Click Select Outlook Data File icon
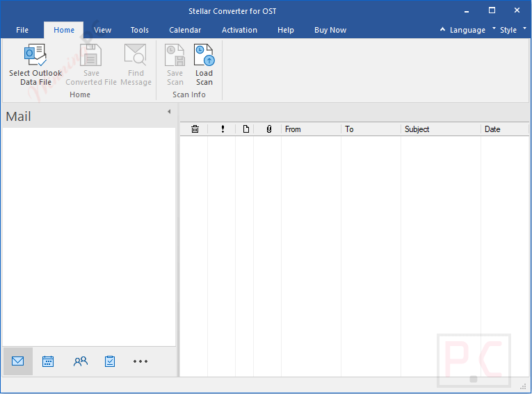532x394 pixels. [x=35, y=55]
